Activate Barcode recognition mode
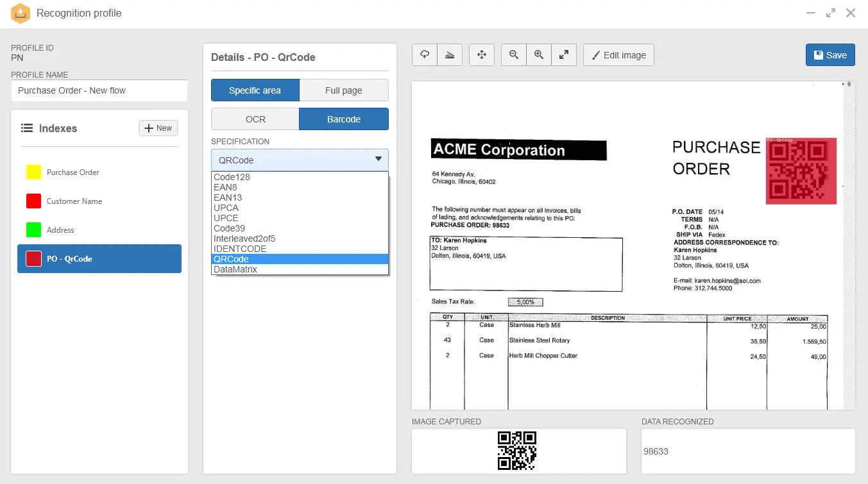This screenshot has width=868, height=484. (x=344, y=119)
